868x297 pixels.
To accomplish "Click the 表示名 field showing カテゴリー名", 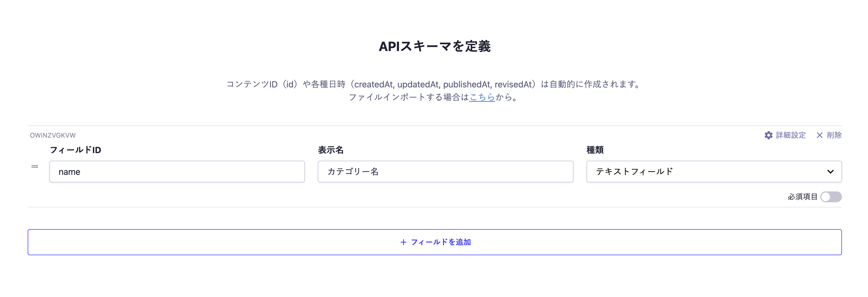I will click(x=445, y=172).
